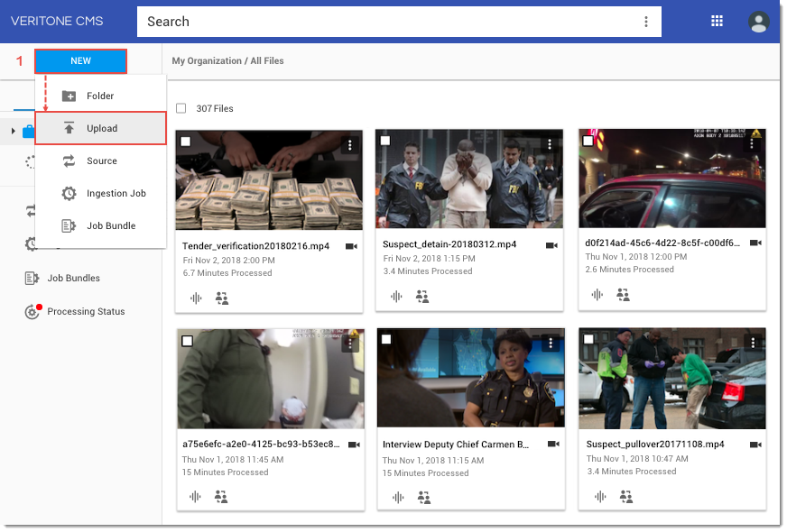Open My Organization breadcrumb link

[x=207, y=61]
